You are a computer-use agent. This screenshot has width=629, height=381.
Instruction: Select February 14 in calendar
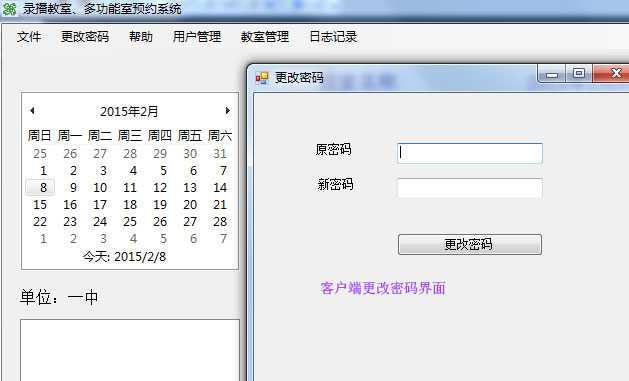pos(220,187)
